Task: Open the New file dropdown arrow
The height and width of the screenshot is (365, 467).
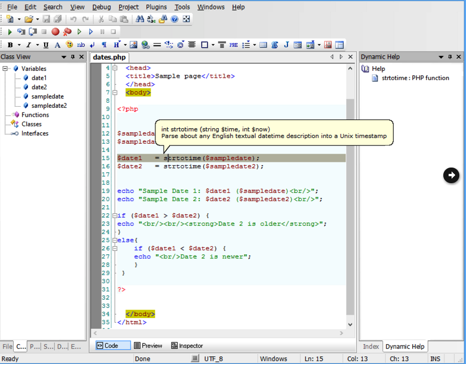Action: click(19, 19)
